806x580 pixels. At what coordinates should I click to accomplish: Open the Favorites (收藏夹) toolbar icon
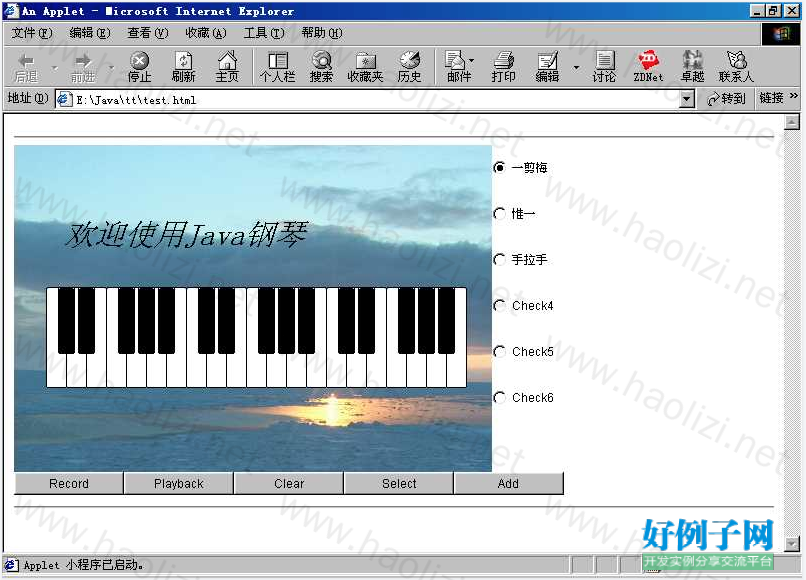coord(365,66)
